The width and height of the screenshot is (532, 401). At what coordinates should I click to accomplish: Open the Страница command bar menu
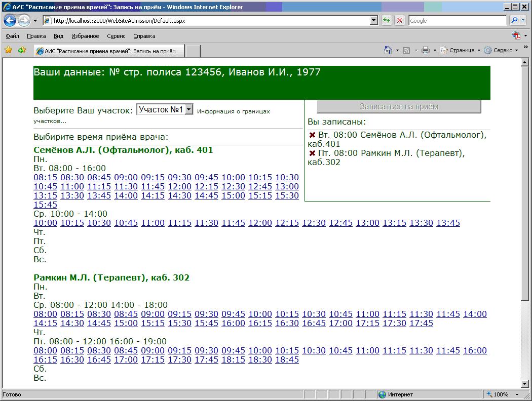click(x=461, y=50)
